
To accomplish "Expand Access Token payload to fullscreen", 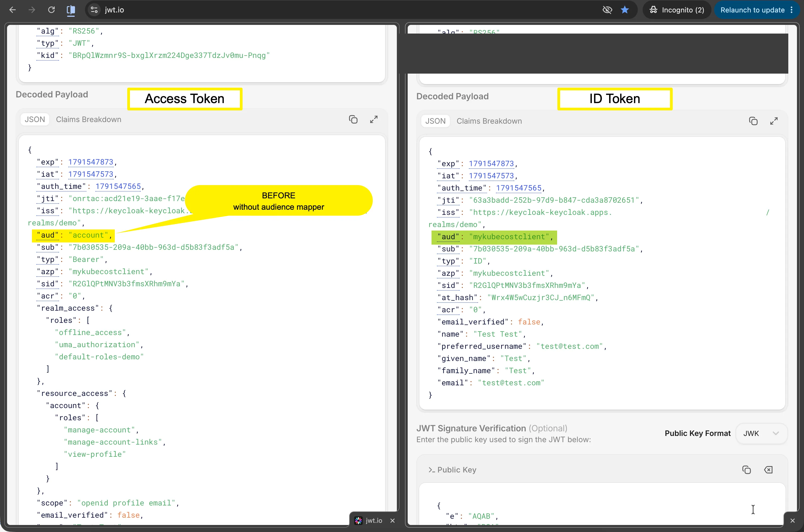I will coord(374,119).
